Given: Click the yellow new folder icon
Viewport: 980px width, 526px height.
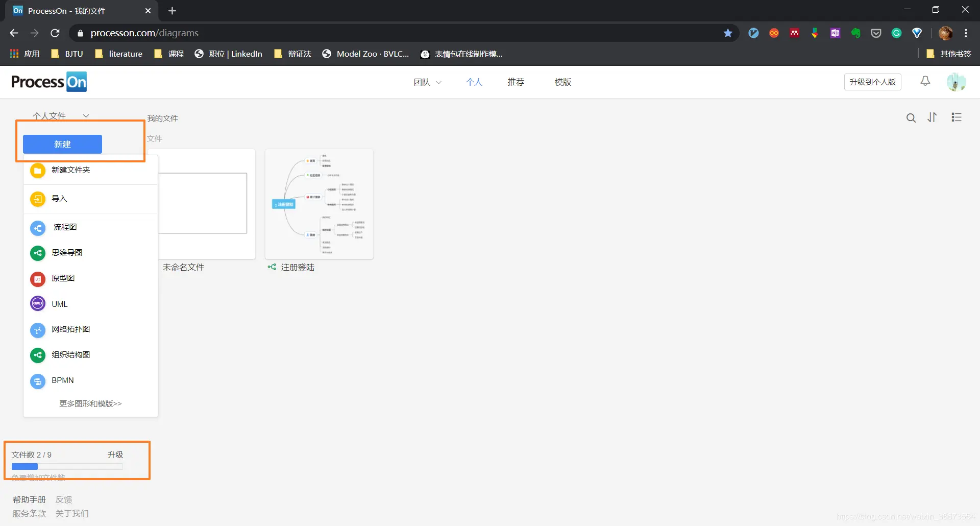Looking at the screenshot, I should (38, 171).
